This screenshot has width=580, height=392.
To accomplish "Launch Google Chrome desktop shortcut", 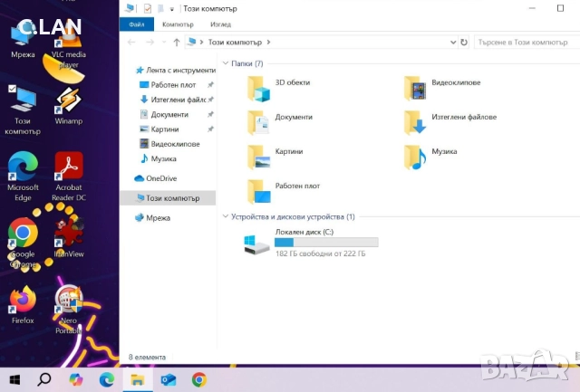I will pos(23,243).
